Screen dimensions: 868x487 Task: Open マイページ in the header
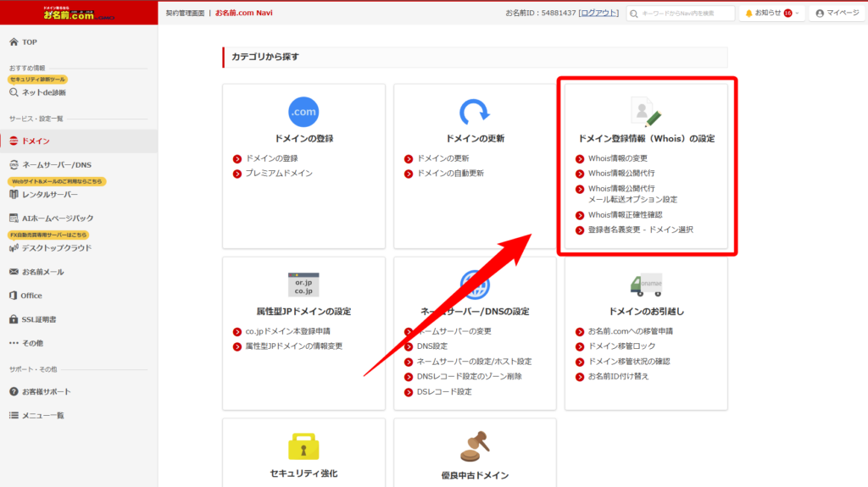click(x=837, y=13)
